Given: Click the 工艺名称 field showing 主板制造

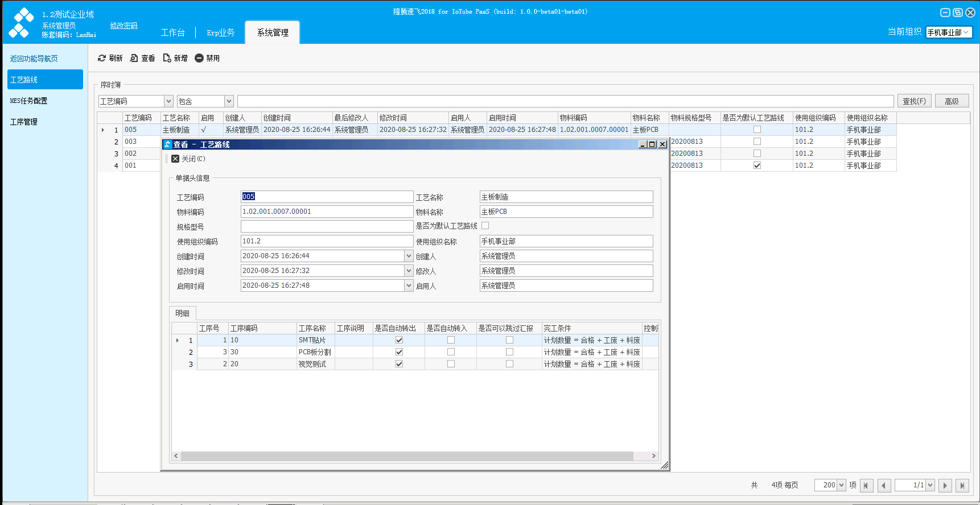Looking at the screenshot, I should (566, 197).
